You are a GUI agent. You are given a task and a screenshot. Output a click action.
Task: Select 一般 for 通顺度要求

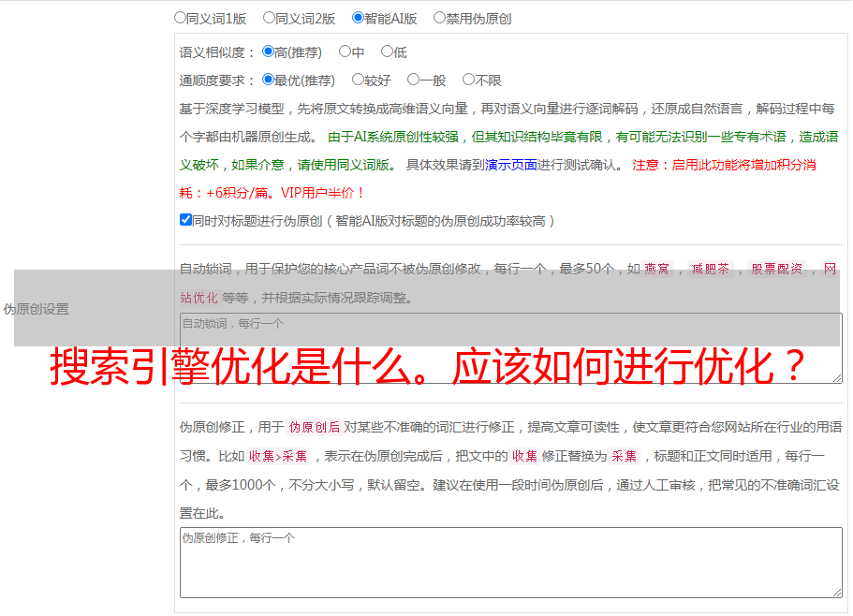point(414,80)
